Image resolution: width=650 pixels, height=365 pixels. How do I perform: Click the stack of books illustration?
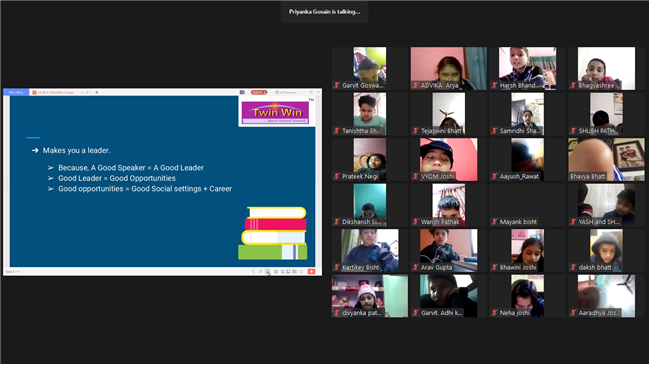tap(273, 233)
